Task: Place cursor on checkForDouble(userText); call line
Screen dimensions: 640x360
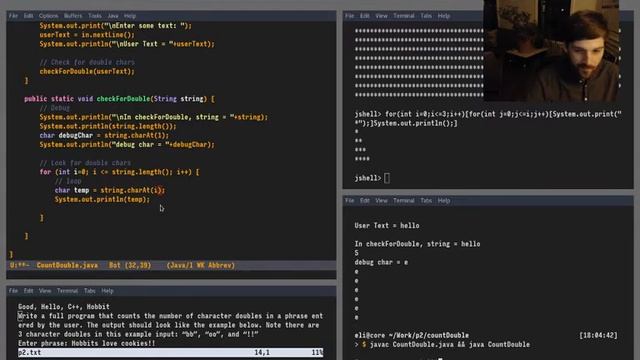Action: (87, 71)
